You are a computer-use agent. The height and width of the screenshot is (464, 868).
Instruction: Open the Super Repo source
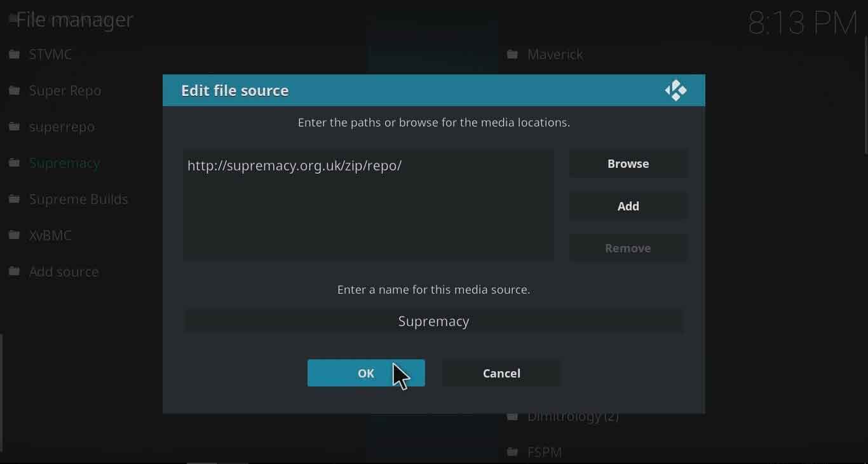[x=65, y=91]
